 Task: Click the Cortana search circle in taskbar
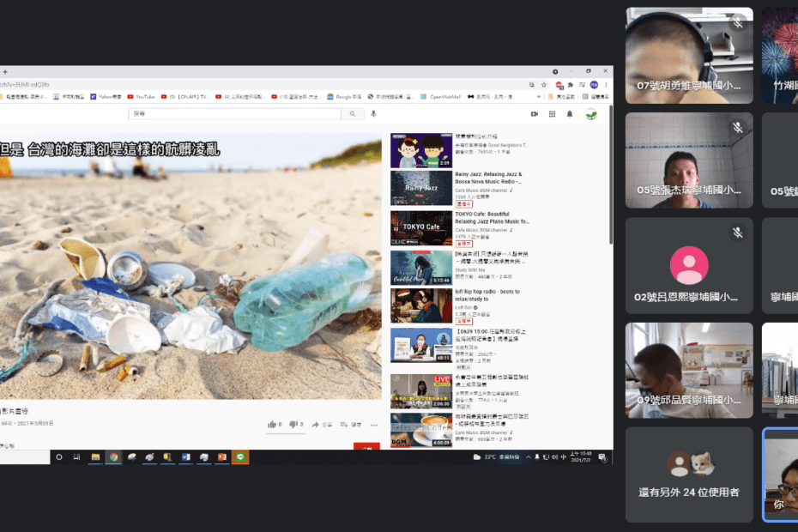(59, 457)
